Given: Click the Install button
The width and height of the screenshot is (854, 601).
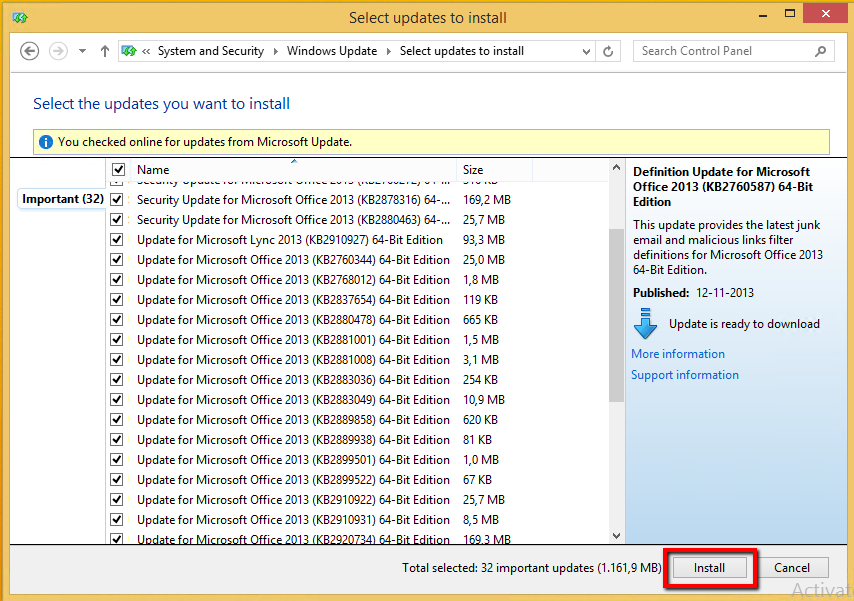Looking at the screenshot, I should tap(709, 568).
